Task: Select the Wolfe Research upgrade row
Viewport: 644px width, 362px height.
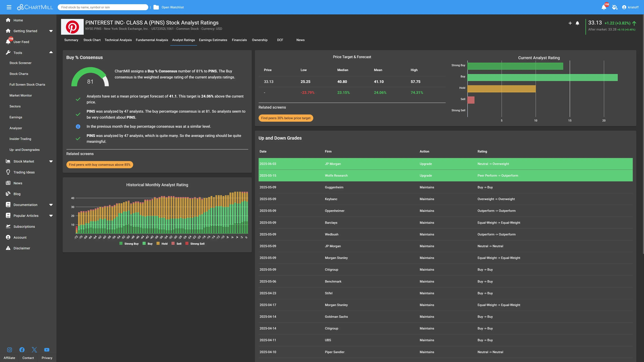Action: coord(445,176)
